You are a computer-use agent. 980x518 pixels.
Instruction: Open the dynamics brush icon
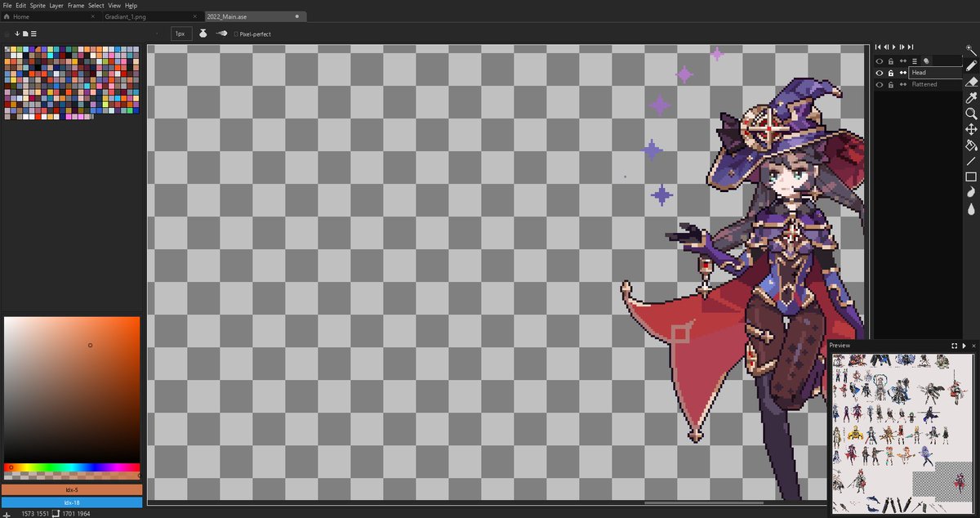click(x=221, y=33)
